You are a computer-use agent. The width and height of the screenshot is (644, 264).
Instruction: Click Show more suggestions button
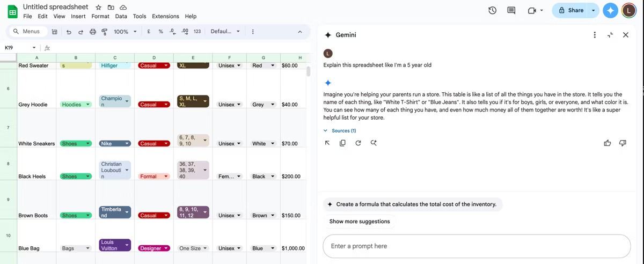pos(360,221)
